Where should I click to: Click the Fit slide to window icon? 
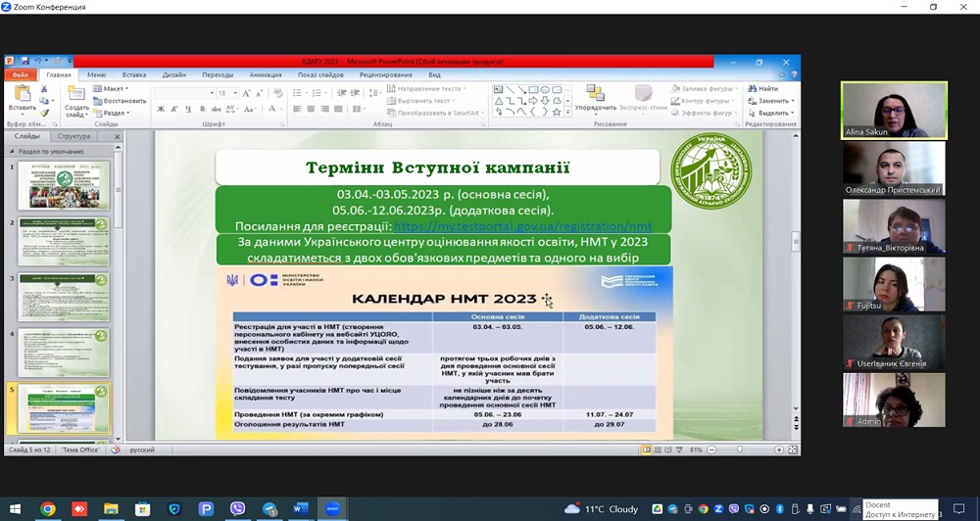(x=793, y=450)
